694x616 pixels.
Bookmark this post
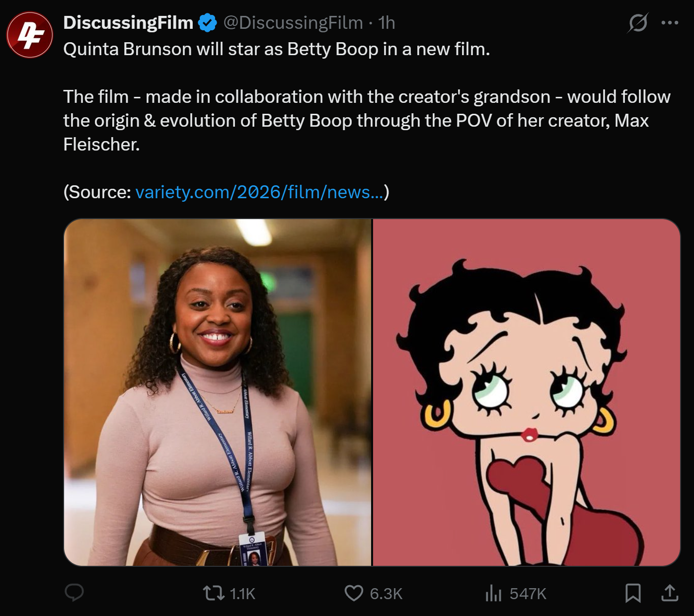point(633,593)
